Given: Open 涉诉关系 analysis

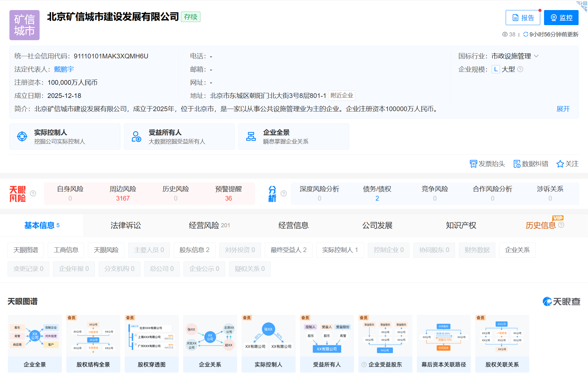Looking at the screenshot, I should point(550,194).
